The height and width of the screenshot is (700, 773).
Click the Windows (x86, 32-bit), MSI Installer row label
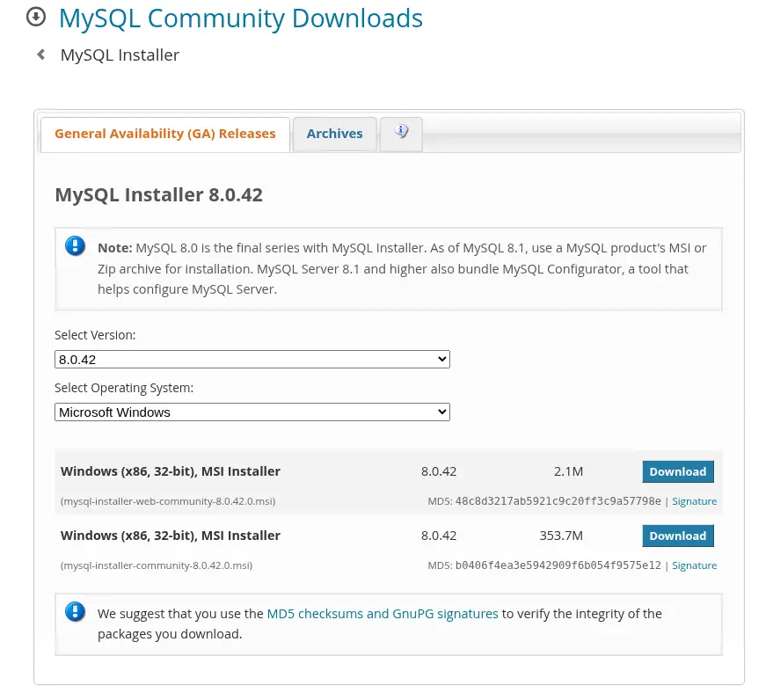(x=171, y=470)
